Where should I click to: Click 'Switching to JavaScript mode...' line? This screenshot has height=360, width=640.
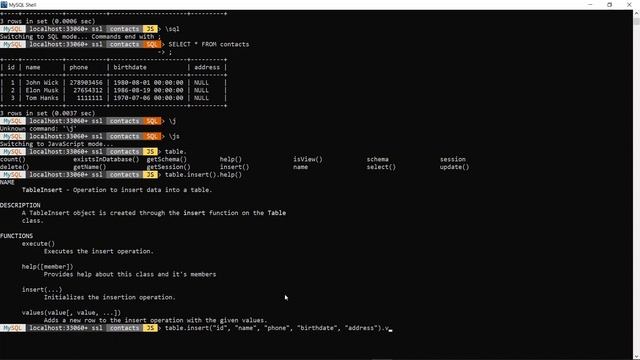click(x=57, y=144)
